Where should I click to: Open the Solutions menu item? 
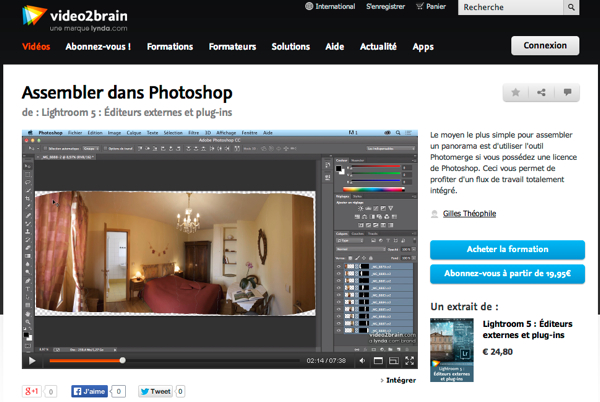click(291, 47)
